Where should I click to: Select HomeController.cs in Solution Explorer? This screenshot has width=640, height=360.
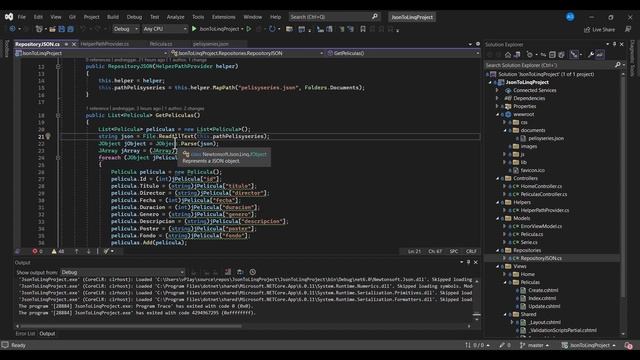541,187
